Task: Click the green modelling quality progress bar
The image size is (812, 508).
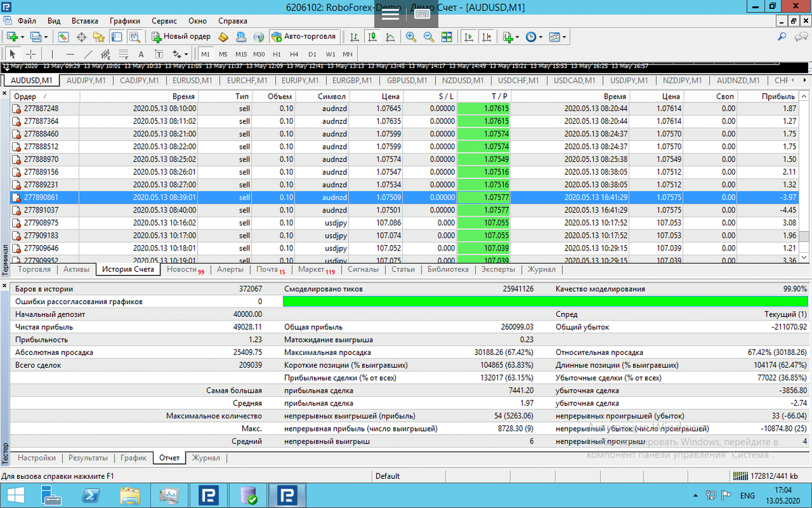Action: coord(545,301)
